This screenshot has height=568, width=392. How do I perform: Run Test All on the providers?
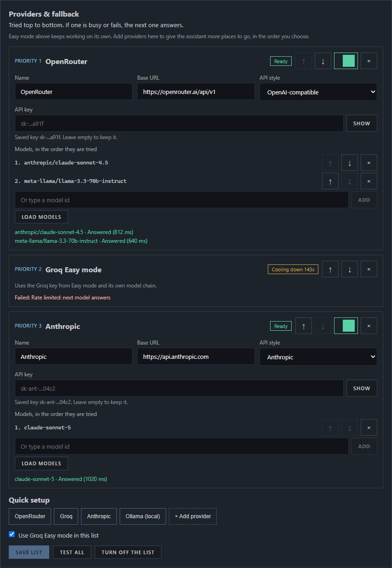pos(72,552)
